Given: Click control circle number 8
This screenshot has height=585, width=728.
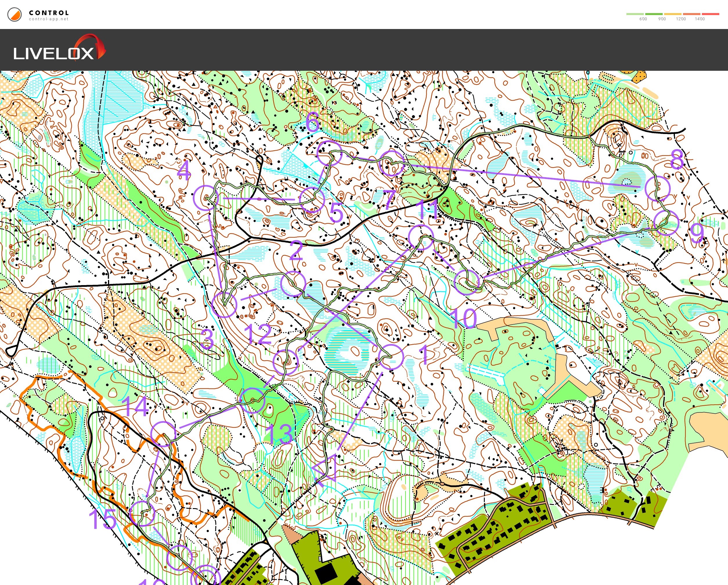Looking at the screenshot, I should 657,188.
